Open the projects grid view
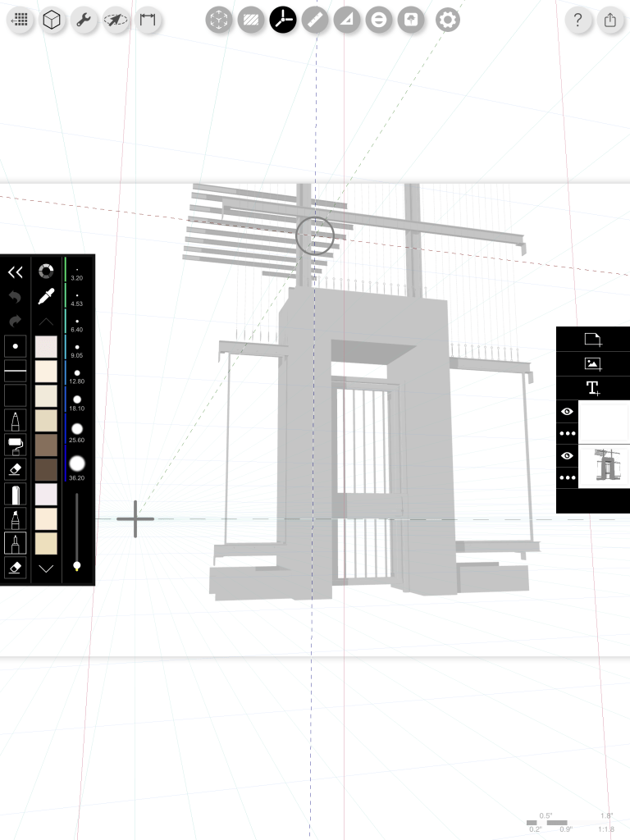Screen dimensions: 630x840 [x=22, y=21]
